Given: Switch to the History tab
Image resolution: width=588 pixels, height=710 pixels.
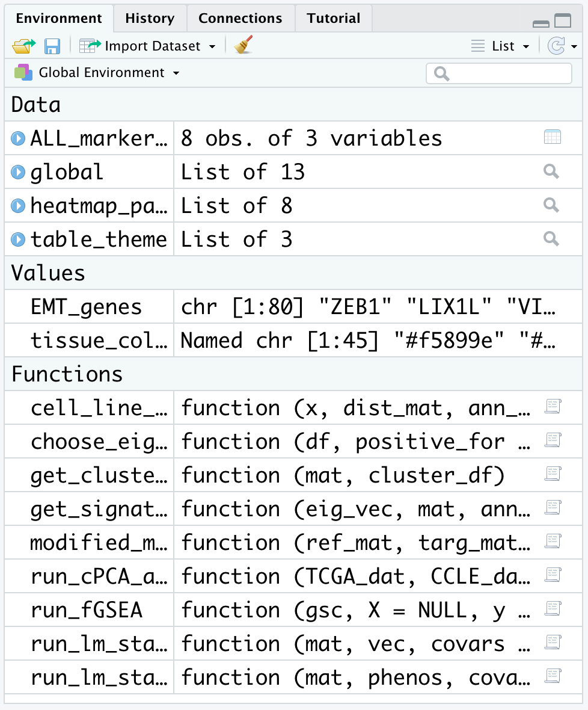Looking at the screenshot, I should [x=150, y=18].
